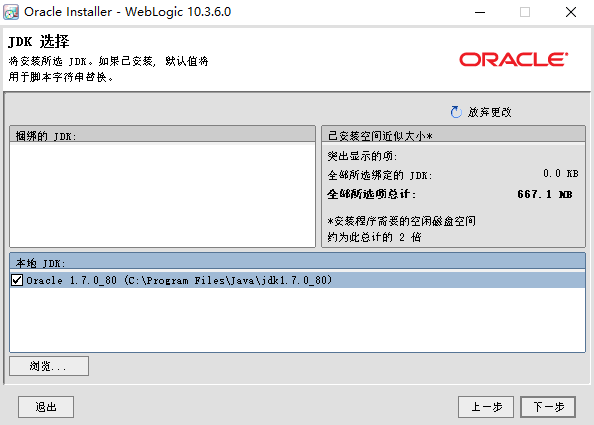Viewport: 594px width, 425px height.
Task: Click the ORACLE logo
Action: click(514, 59)
